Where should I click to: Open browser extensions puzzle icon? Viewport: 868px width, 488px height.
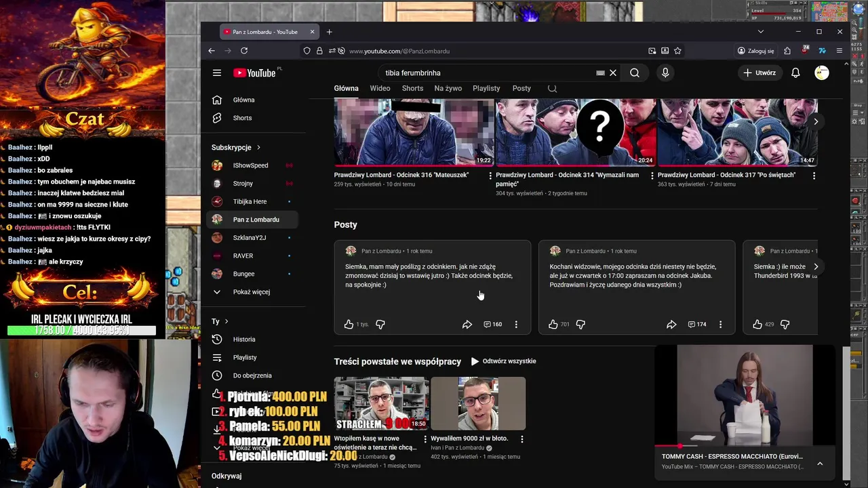coord(787,51)
